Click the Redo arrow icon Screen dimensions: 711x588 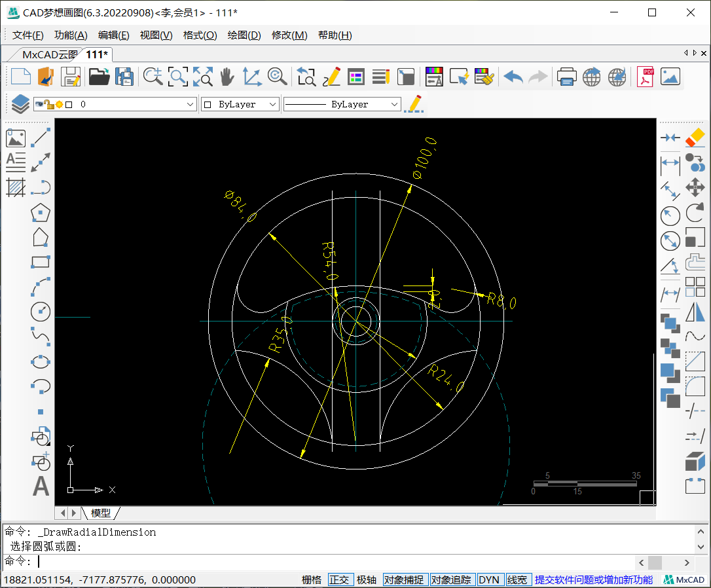tap(538, 76)
